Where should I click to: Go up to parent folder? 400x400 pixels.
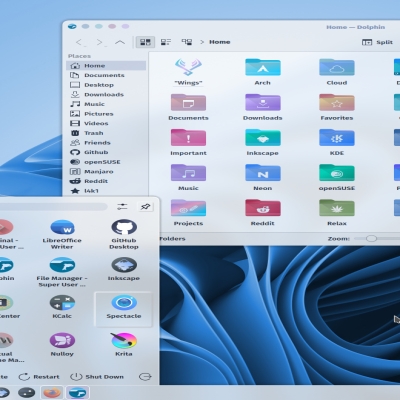(x=120, y=42)
